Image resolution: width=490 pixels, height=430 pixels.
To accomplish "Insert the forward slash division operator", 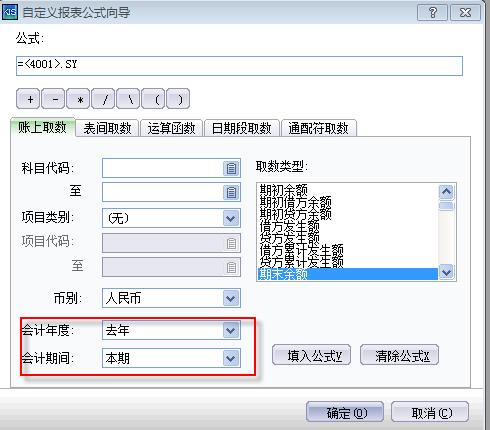I will point(105,99).
